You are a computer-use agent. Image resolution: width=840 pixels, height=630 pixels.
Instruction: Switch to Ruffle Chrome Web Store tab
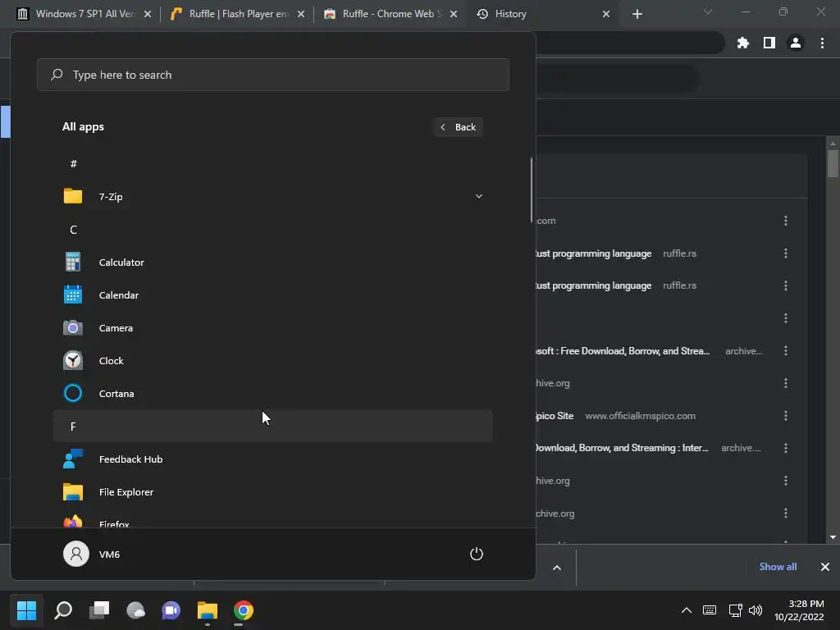[390, 14]
